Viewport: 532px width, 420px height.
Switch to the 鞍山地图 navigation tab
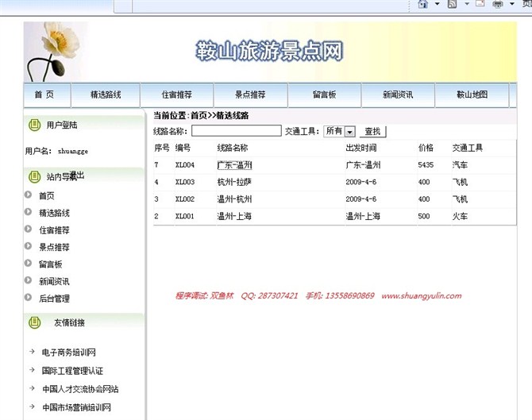(472, 94)
